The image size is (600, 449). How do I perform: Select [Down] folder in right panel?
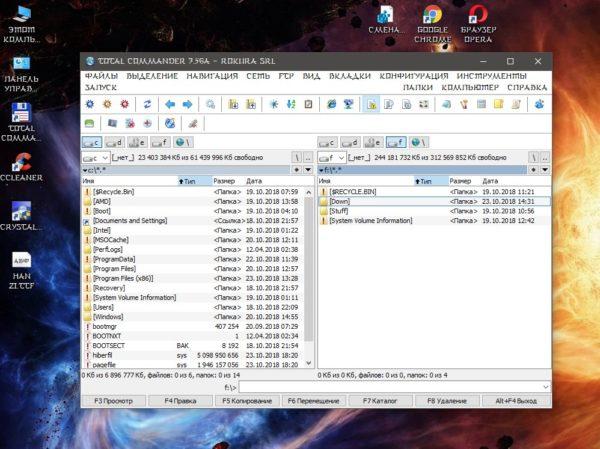pos(434,201)
